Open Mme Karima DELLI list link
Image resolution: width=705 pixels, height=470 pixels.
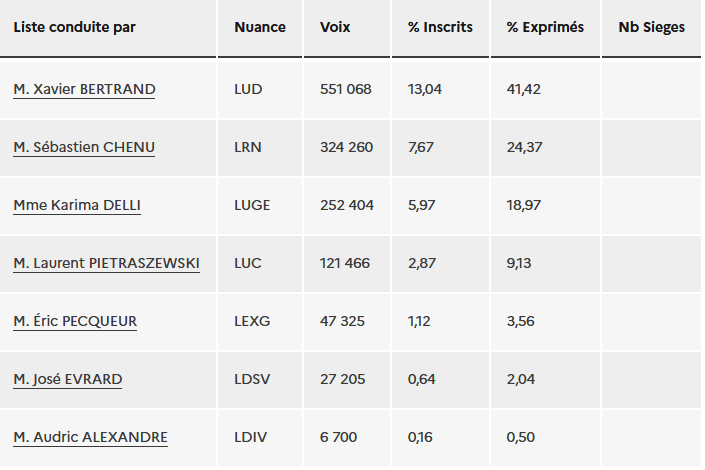77,205
